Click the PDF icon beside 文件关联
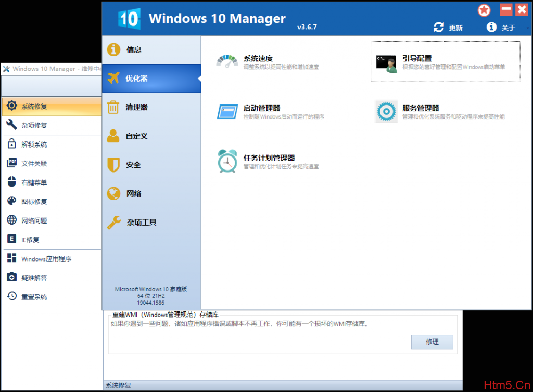The image size is (533, 392). [x=11, y=162]
